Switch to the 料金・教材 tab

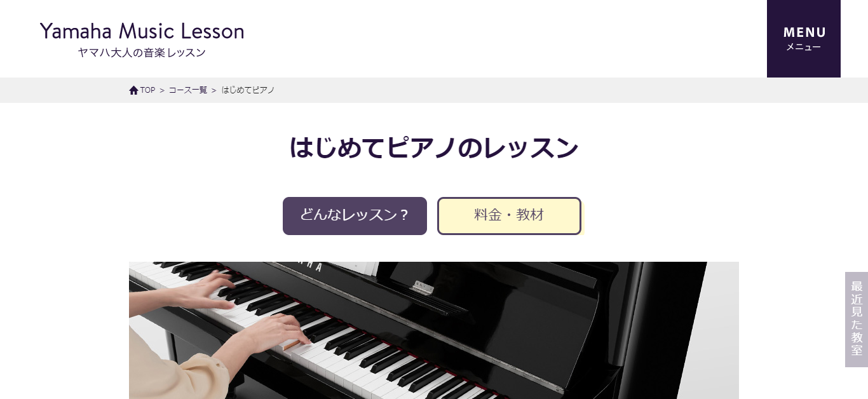(x=509, y=216)
